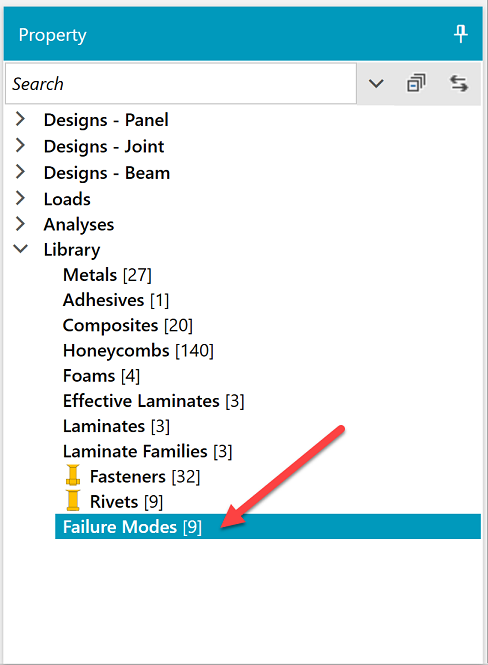Screen dimensions: 488x665
Task: Click the Fasteners bolt icon
Action: click(73, 475)
